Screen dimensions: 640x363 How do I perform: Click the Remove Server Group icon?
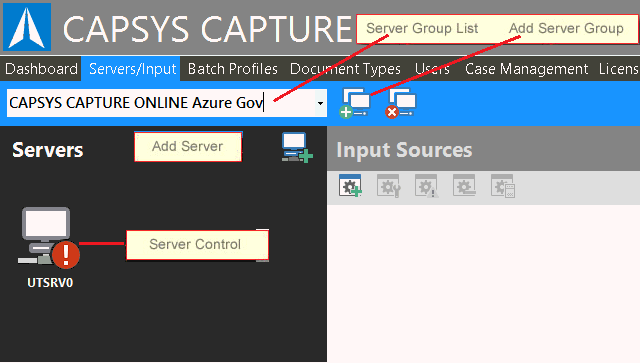pos(400,103)
